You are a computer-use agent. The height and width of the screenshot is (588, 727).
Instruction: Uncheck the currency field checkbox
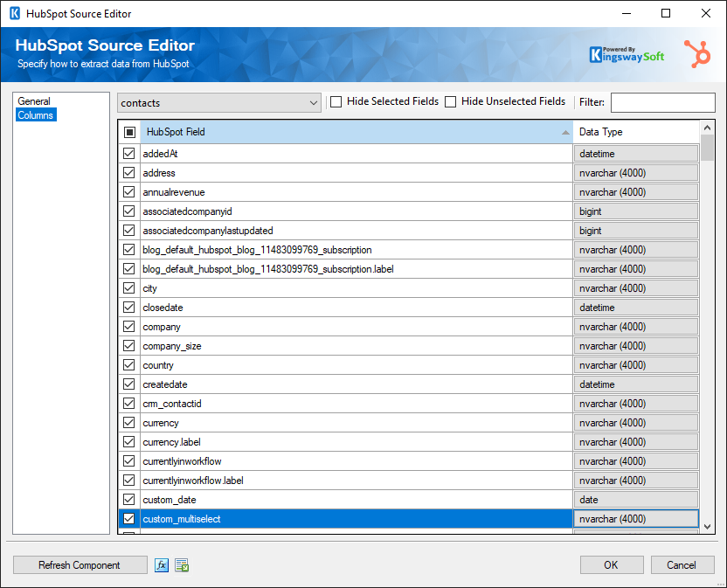click(x=129, y=423)
